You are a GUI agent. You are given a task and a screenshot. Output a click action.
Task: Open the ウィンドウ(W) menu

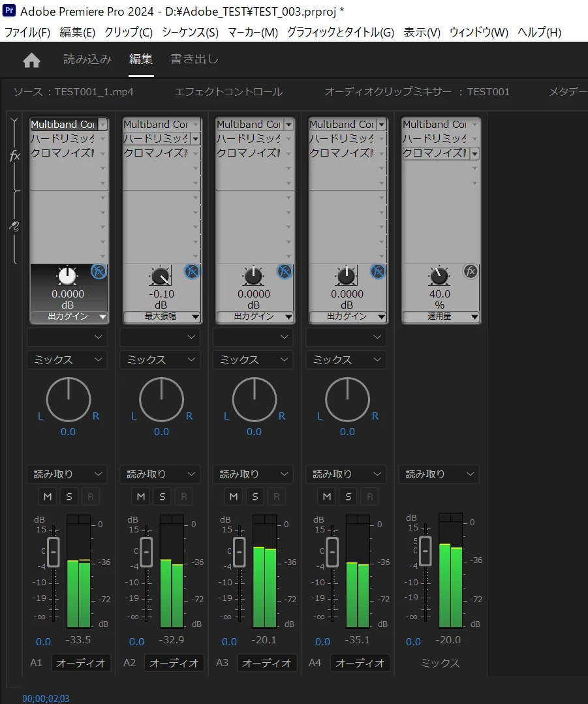[479, 33]
